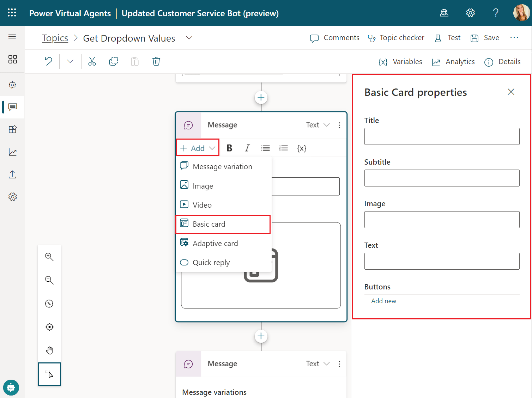Open the Manage gear icon in sidebar
The width and height of the screenshot is (532, 398).
(x=12, y=197)
